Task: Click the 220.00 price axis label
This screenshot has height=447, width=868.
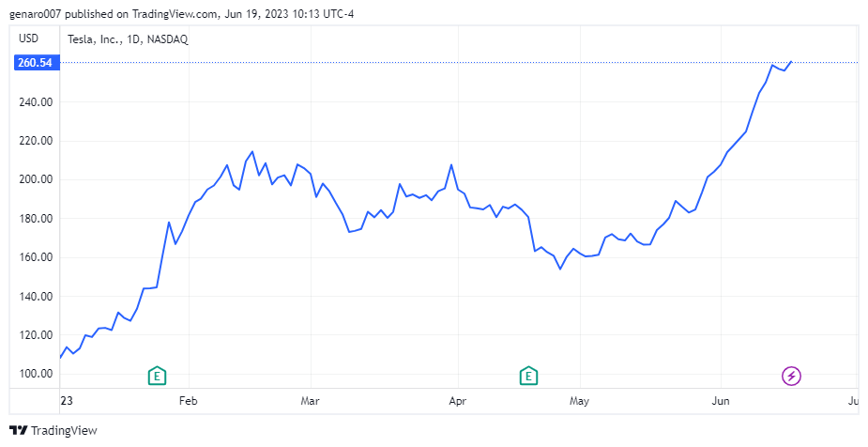Action: coord(36,141)
